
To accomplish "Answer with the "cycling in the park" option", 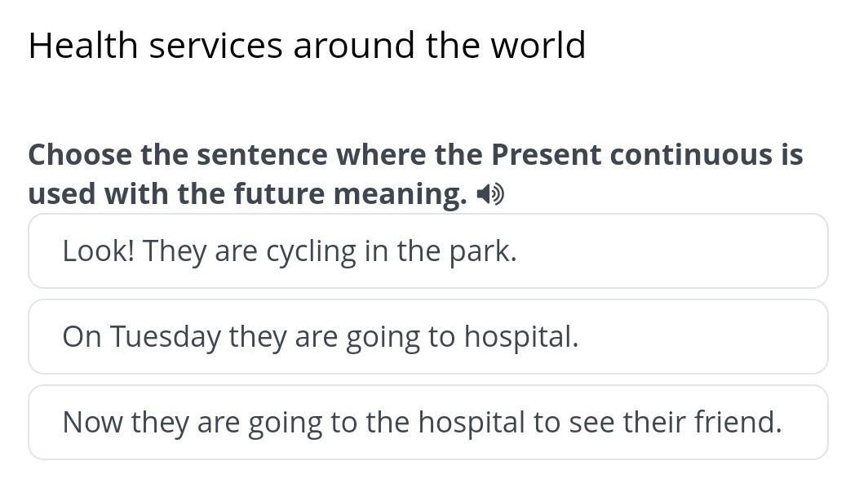I will [x=427, y=251].
